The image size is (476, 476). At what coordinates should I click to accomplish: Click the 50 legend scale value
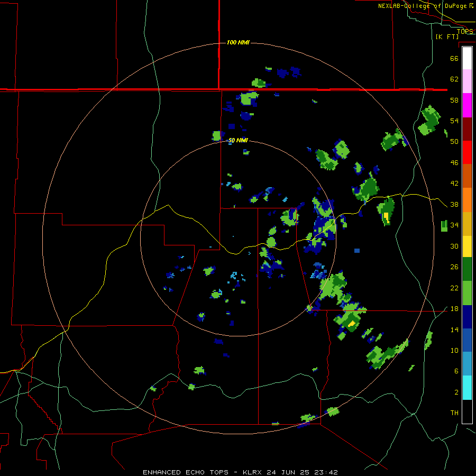(x=454, y=142)
